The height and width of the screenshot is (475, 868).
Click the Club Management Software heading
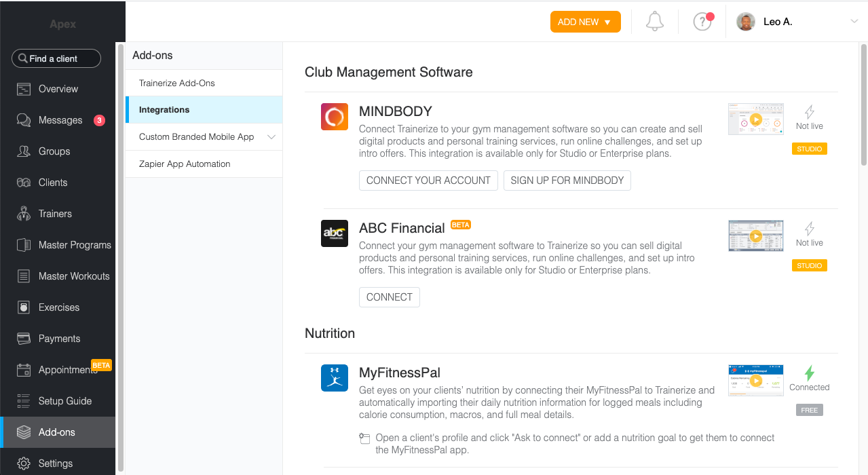click(389, 72)
